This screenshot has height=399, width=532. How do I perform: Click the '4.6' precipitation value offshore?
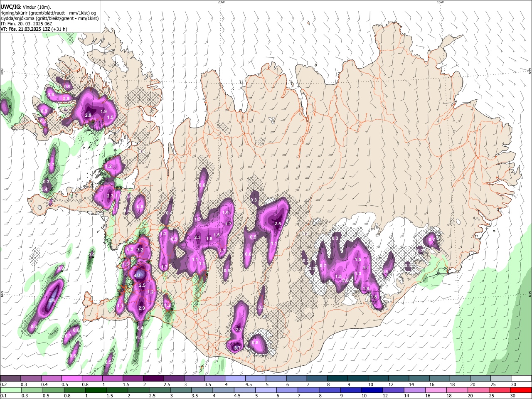point(52,300)
